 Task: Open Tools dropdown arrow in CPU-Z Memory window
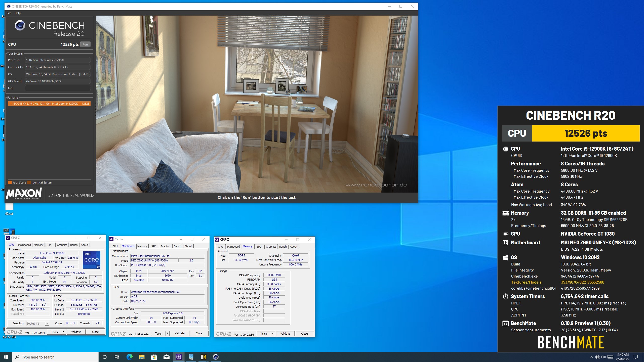click(x=273, y=334)
